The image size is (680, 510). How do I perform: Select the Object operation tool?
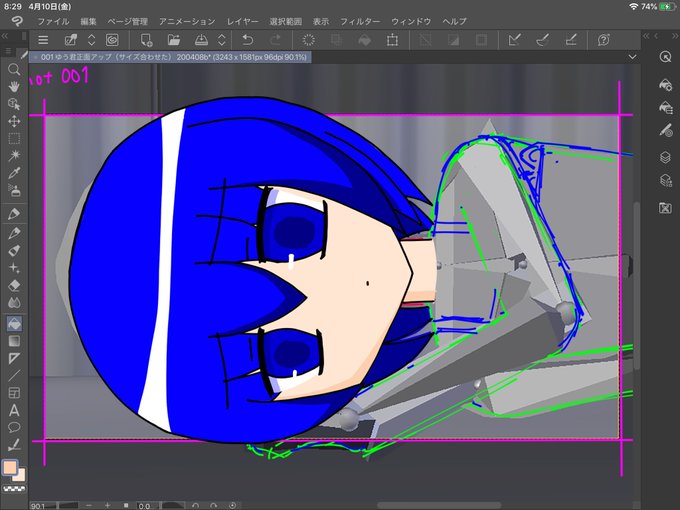coord(14,104)
